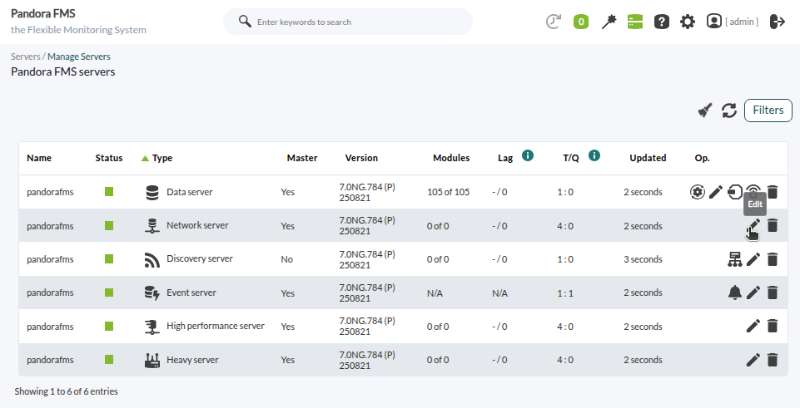Delete the Discovery server entry

point(772,259)
